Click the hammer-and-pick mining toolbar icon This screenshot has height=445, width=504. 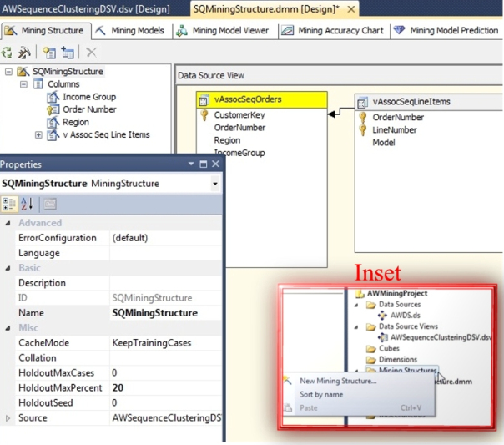[24, 53]
